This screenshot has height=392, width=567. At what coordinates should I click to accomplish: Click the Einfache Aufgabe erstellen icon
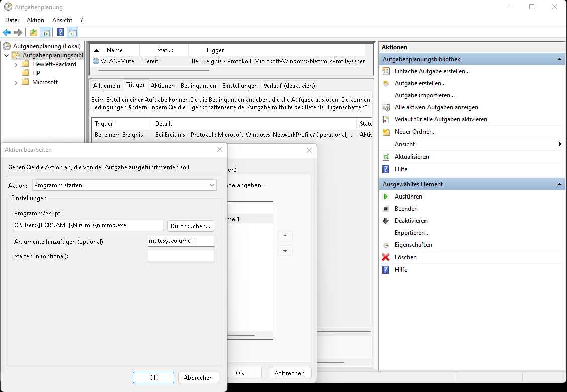pos(386,71)
